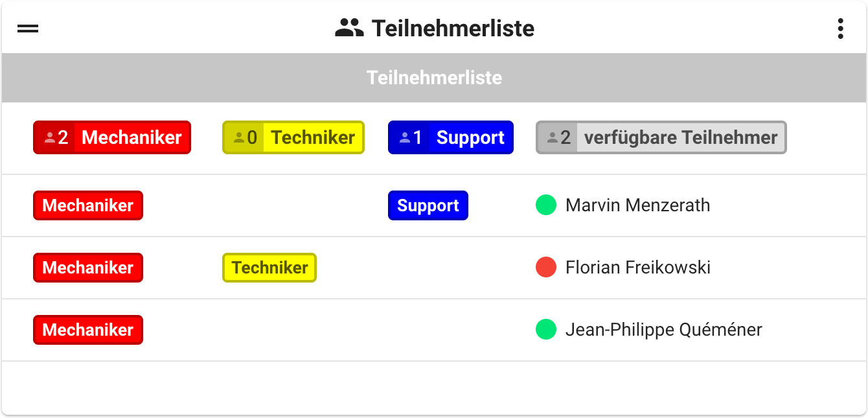868x418 pixels.
Task: Open the hamburger menu icon
Action: click(28, 29)
